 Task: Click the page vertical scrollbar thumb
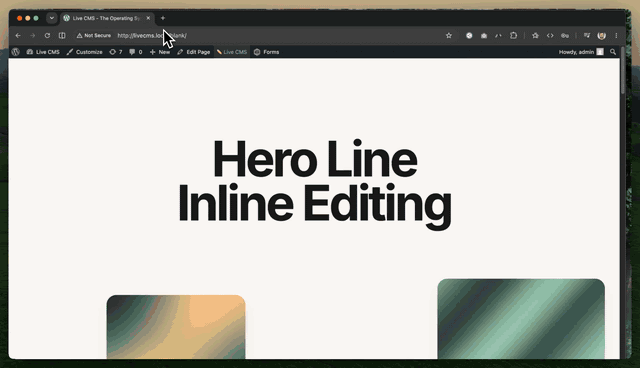(623, 70)
